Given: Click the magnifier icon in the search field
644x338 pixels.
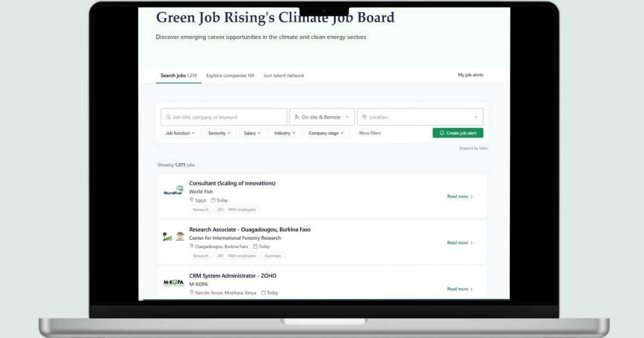Looking at the screenshot, I should pyautogui.click(x=168, y=117).
